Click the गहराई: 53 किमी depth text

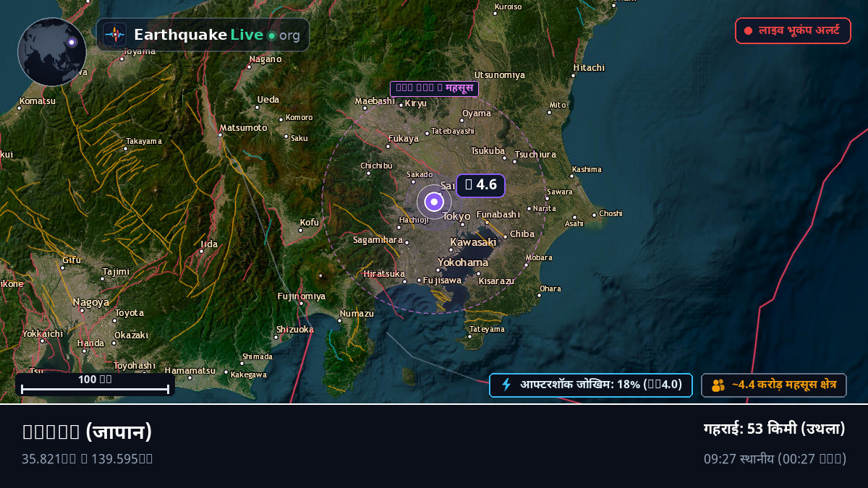pyautogui.click(x=775, y=429)
